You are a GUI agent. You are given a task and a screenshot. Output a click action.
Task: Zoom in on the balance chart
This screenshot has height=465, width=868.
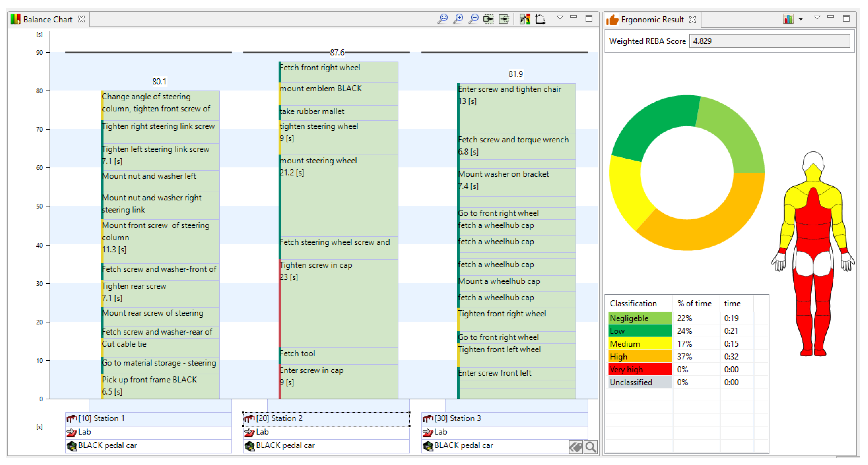[458, 18]
